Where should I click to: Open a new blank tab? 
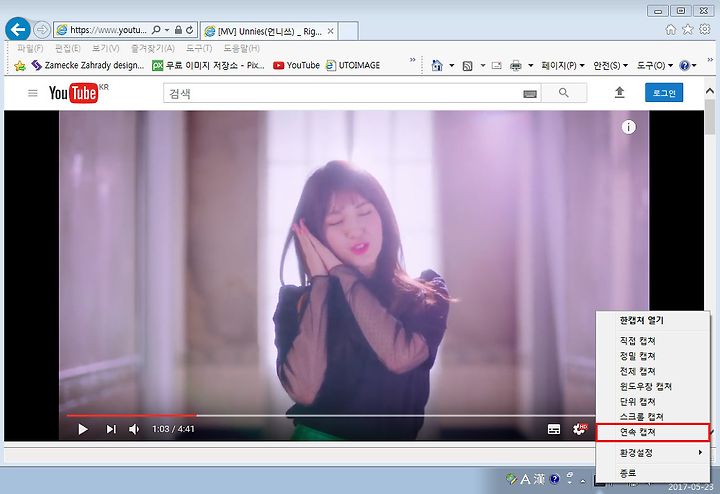[x=348, y=31]
